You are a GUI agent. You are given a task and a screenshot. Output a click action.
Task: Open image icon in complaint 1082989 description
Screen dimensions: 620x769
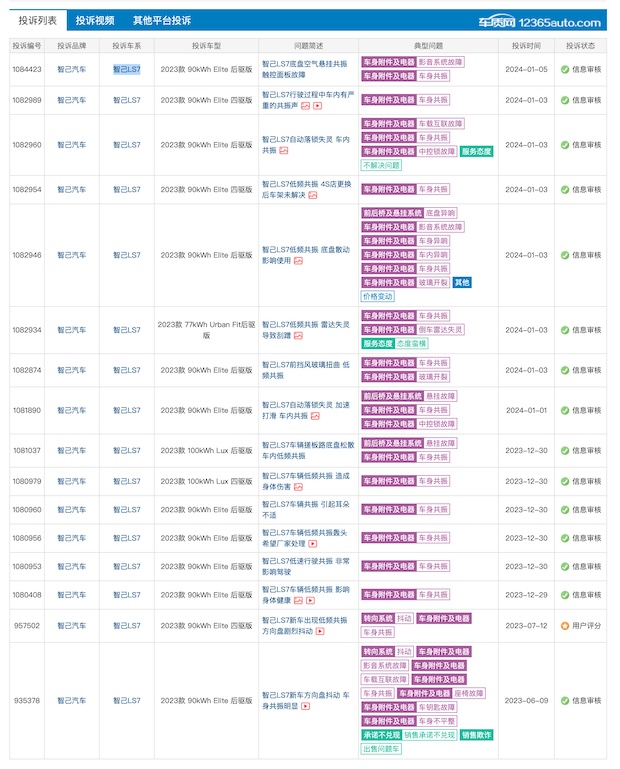[305, 106]
